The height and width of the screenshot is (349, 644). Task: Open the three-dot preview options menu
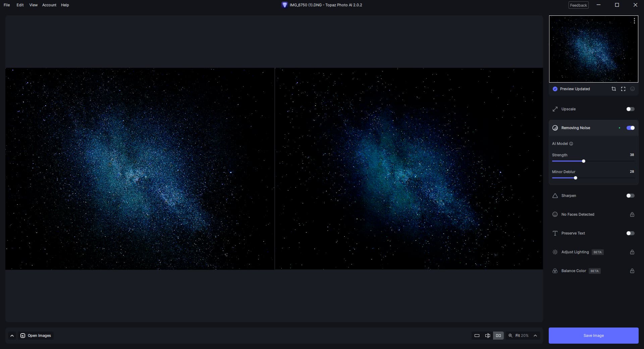(x=634, y=21)
